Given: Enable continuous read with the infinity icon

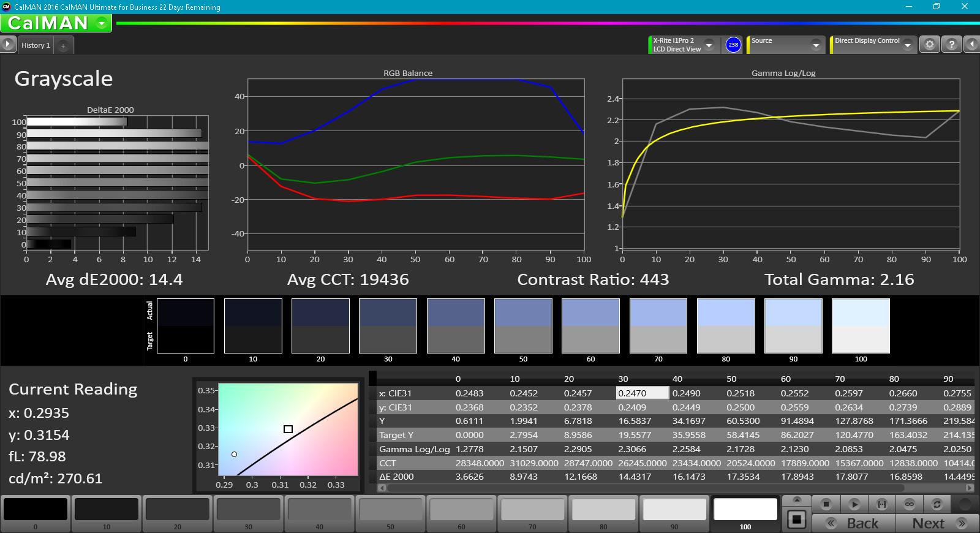Looking at the screenshot, I should (x=910, y=504).
